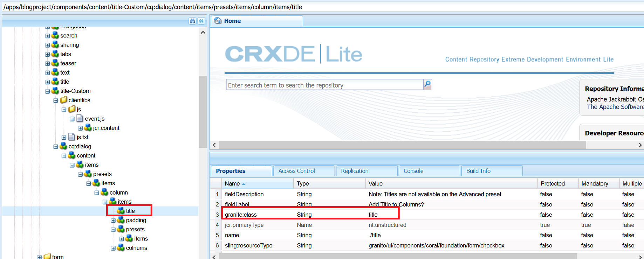Collapse the cq:dialog tree node
The image size is (644, 259).
(x=56, y=147)
